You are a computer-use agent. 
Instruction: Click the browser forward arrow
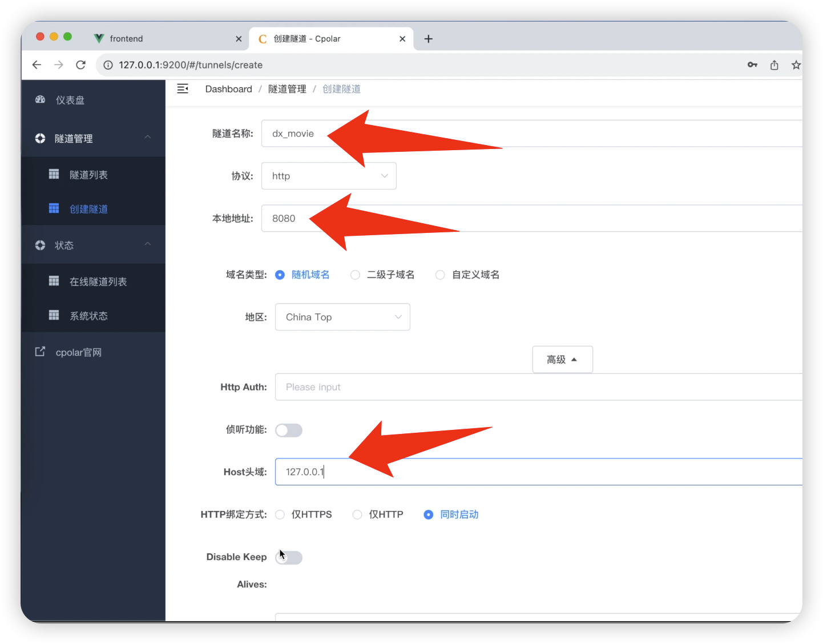point(59,65)
